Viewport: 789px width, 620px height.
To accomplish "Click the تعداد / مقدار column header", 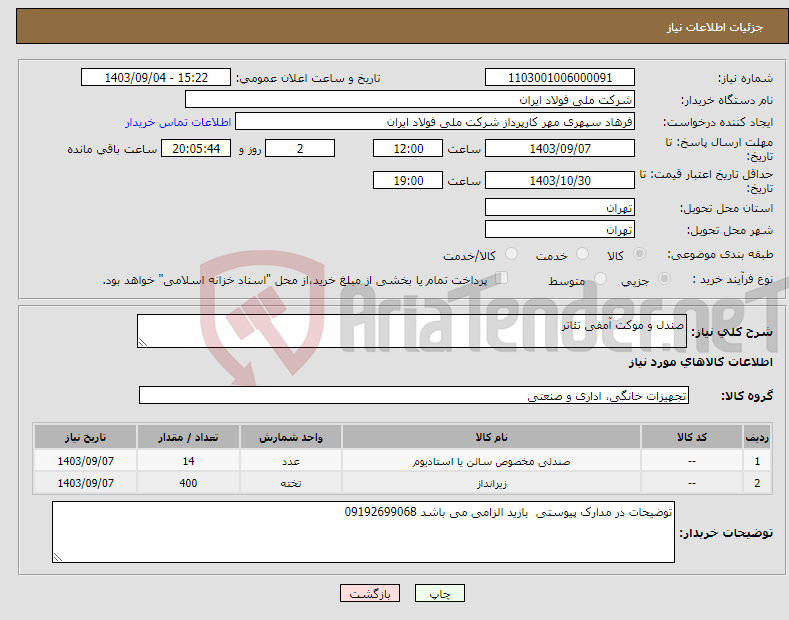I will (188, 437).
